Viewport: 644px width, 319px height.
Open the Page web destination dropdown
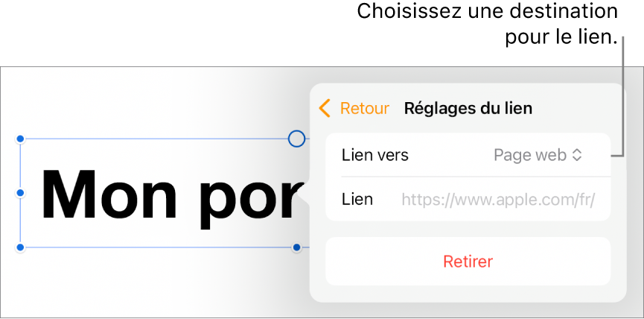click(537, 155)
